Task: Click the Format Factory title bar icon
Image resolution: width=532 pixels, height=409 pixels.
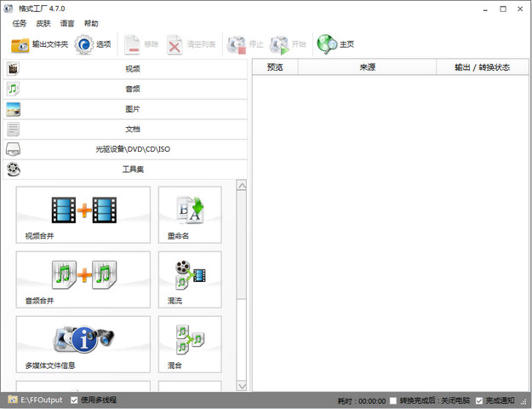Action: click(9, 9)
